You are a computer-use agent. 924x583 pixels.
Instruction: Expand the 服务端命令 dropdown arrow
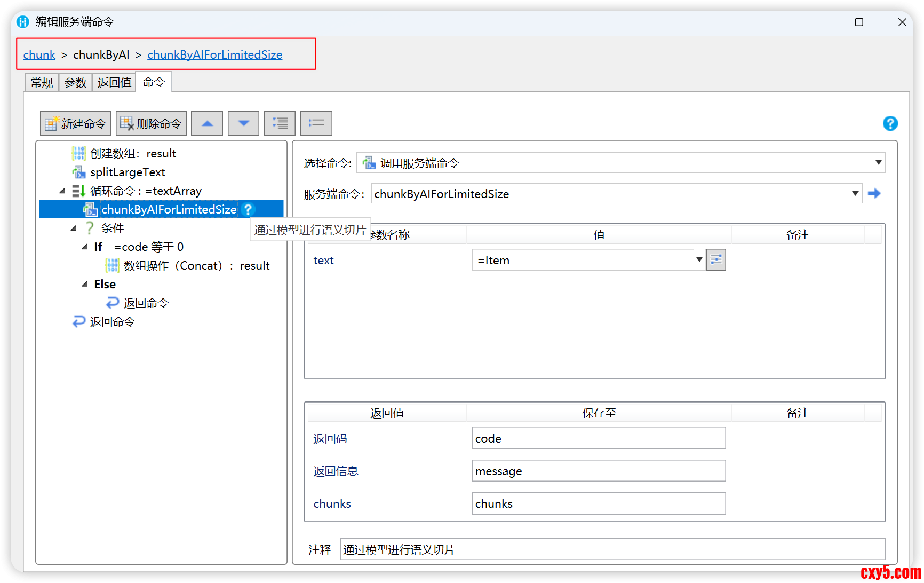click(855, 193)
